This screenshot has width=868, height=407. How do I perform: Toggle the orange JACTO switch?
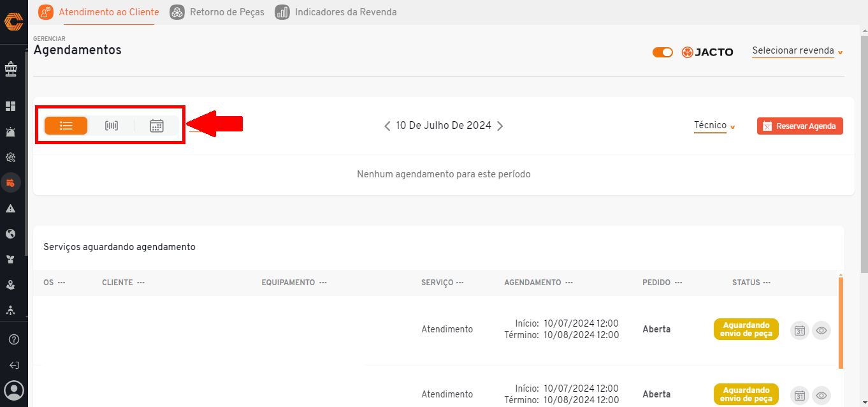click(x=663, y=52)
